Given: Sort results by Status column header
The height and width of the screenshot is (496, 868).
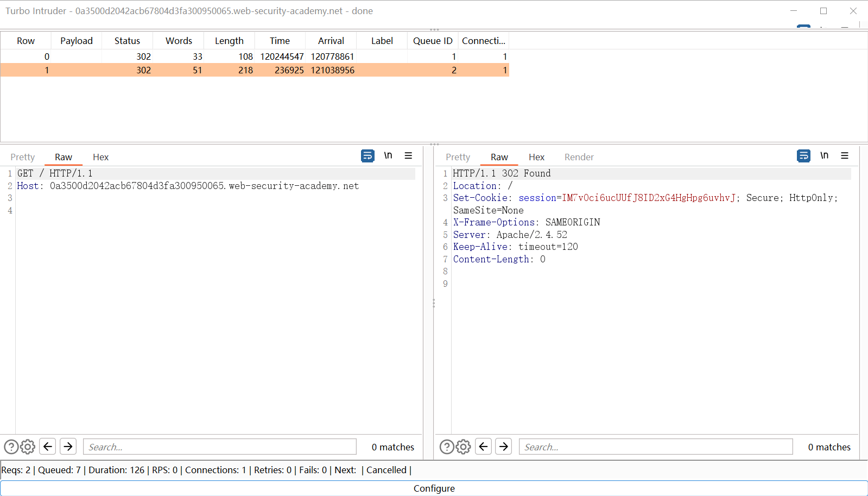Looking at the screenshot, I should click(x=127, y=41).
